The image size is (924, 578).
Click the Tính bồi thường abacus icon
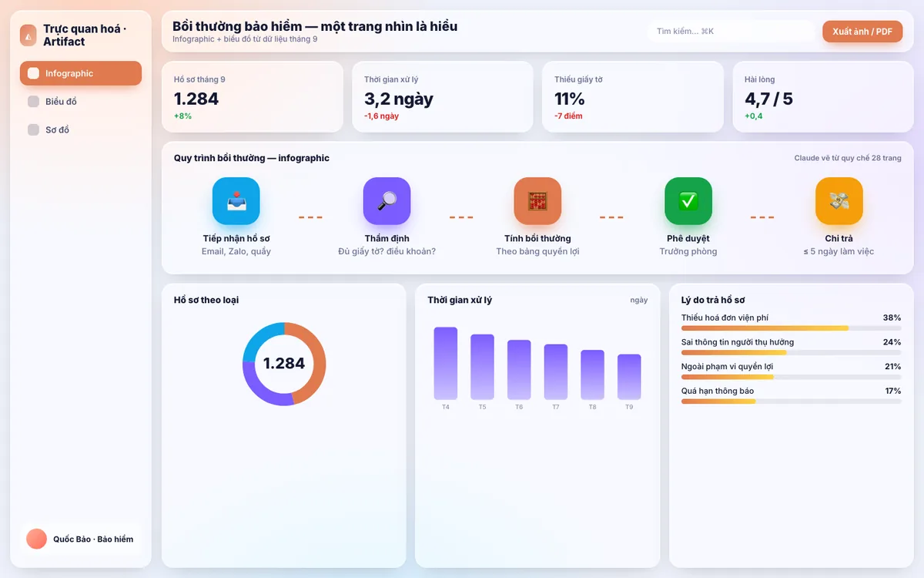coord(537,201)
